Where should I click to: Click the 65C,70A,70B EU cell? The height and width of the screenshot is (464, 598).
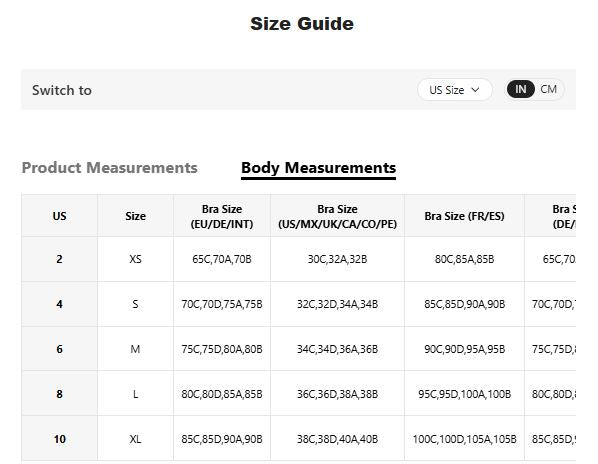click(x=222, y=259)
